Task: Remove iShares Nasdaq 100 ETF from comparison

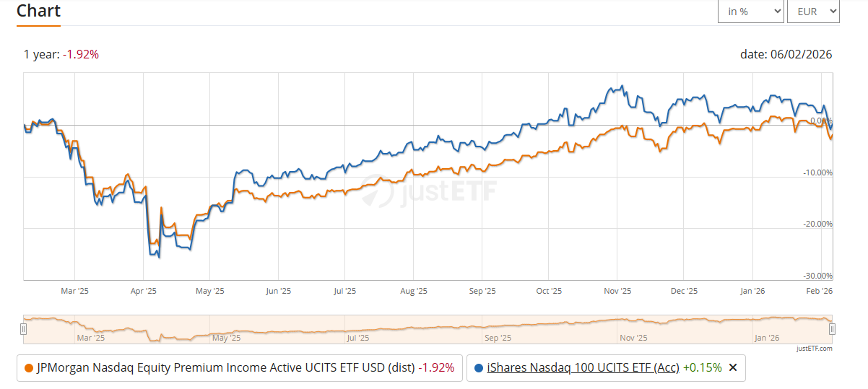Action: (x=733, y=367)
